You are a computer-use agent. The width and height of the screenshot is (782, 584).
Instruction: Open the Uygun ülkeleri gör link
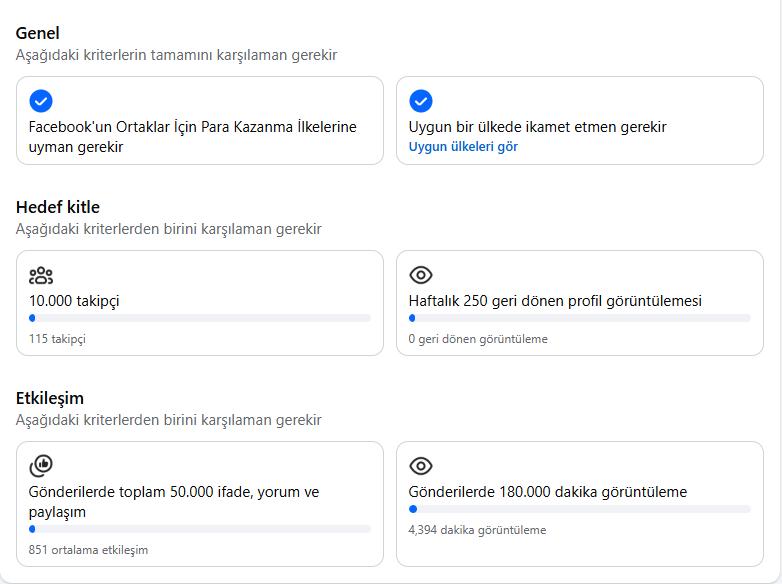click(x=463, y=147)
